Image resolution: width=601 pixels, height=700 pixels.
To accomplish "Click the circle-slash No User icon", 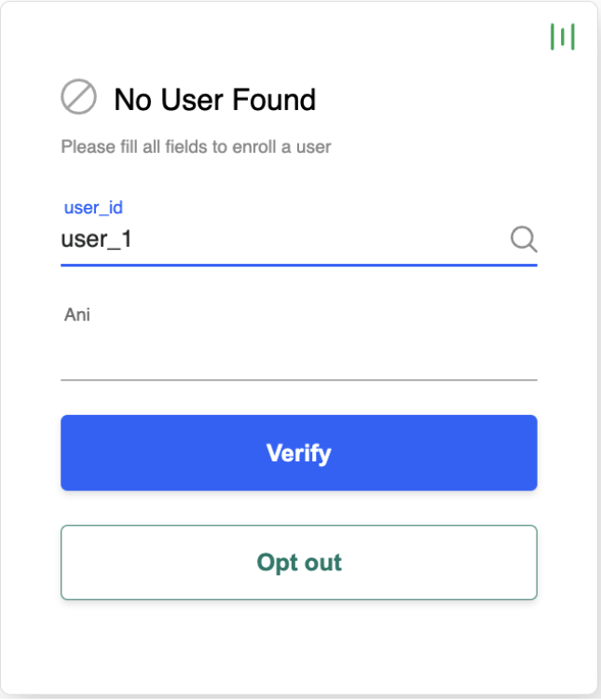I will [x=78, y=97].
